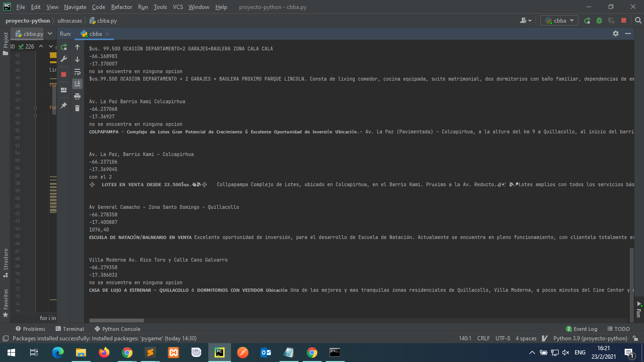Open Python 3.9 interpreter selector

590,338
